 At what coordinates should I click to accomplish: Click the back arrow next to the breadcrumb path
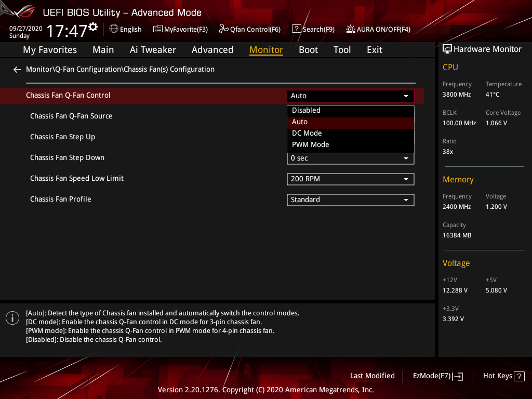pos(17,70)
